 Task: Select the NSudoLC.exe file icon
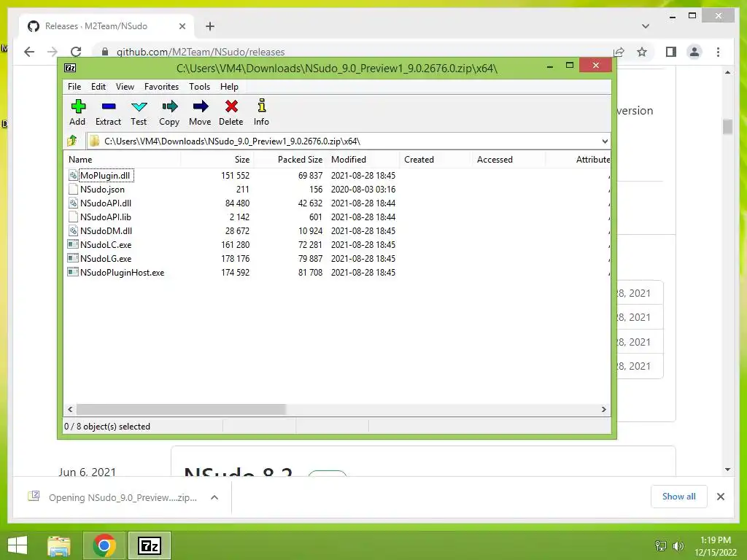73,245
